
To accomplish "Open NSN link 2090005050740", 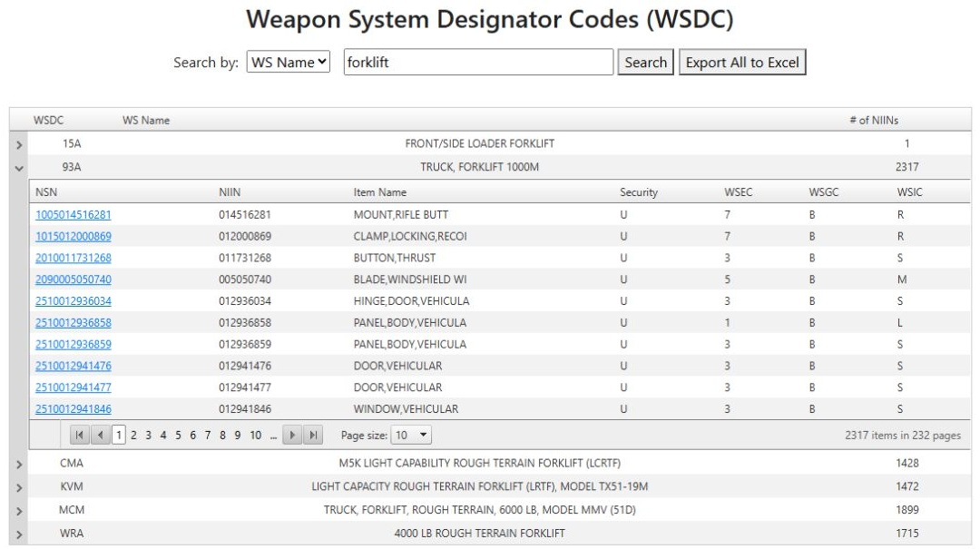I will click(x=73, y=279).
